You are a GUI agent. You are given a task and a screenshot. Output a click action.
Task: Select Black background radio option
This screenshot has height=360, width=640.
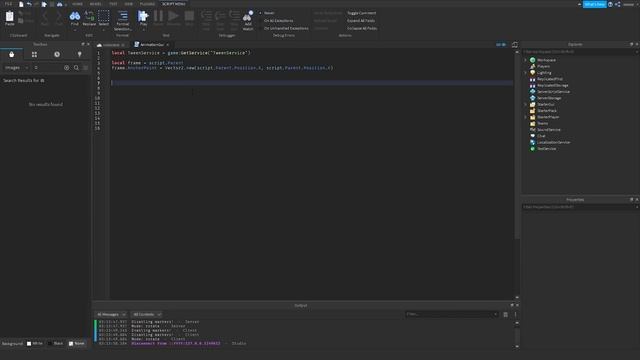[56, 343]
